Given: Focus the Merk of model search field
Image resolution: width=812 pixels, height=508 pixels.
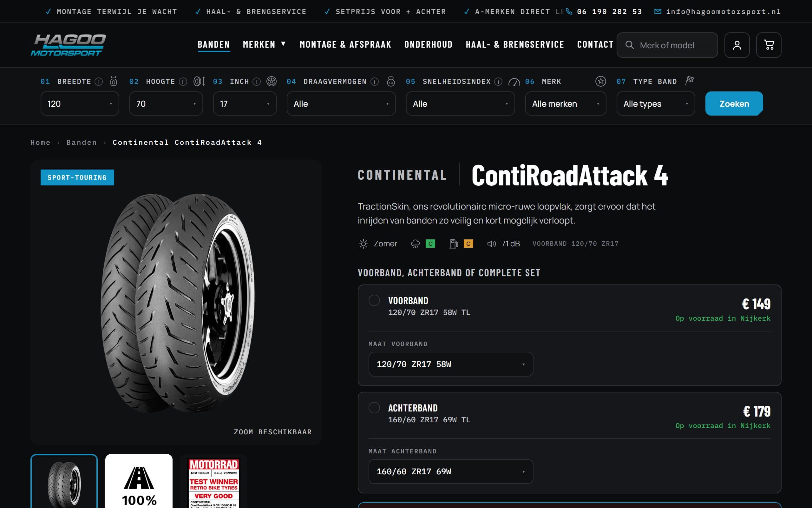Looking at the screenshot, I should click(667, 45).
